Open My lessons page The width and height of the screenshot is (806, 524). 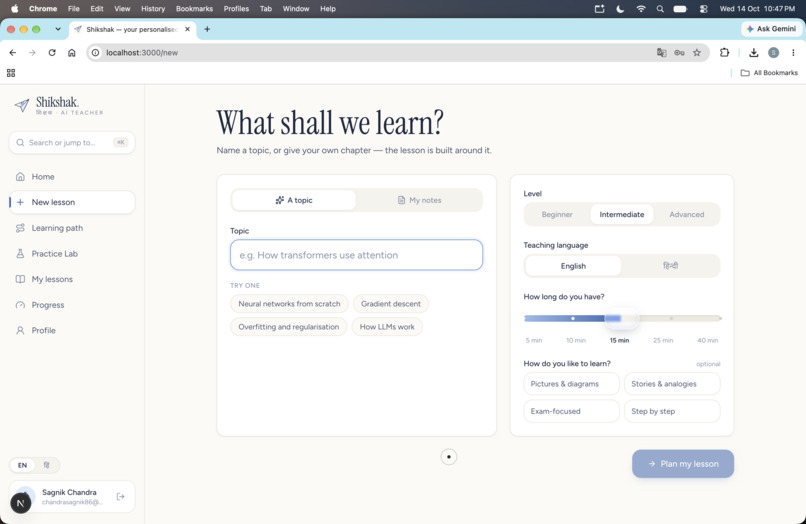coord(72,279)
